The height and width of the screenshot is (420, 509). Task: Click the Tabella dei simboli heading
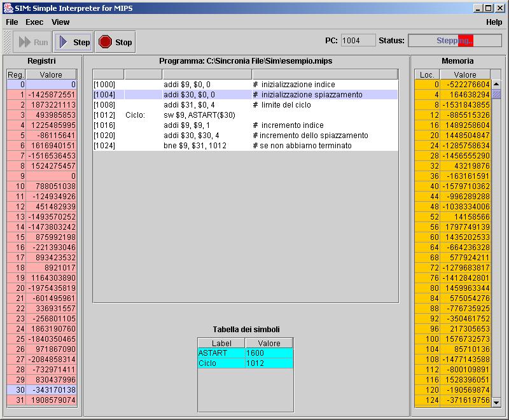[x=246, y=330]
